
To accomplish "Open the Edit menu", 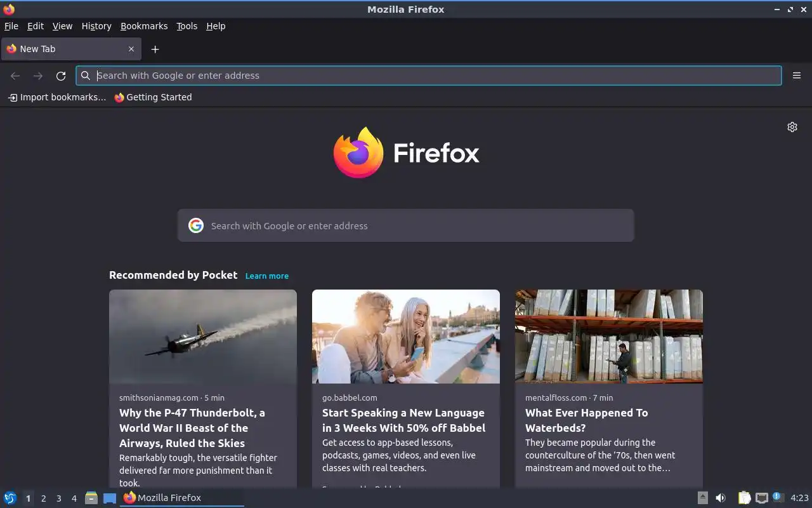I will pyautogui.click(x=36, y=26).
